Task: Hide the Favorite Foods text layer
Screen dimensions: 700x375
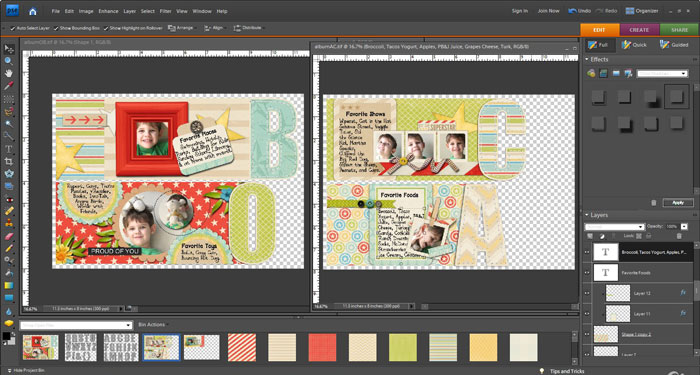Action: (x=587, y=272)
